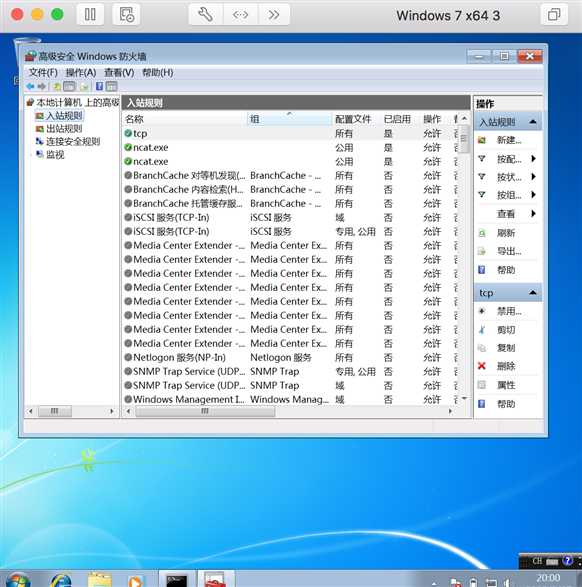The image size is (582, 587).
Task: Click the language bar CH indicator
Action: (x=537, y=561)
